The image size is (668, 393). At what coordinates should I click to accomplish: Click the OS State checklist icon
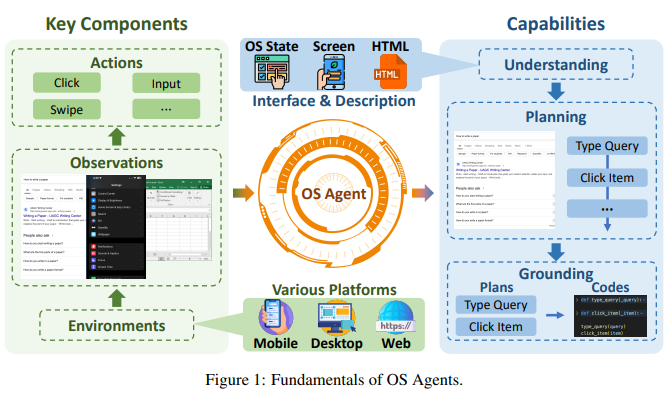point(271,72)
